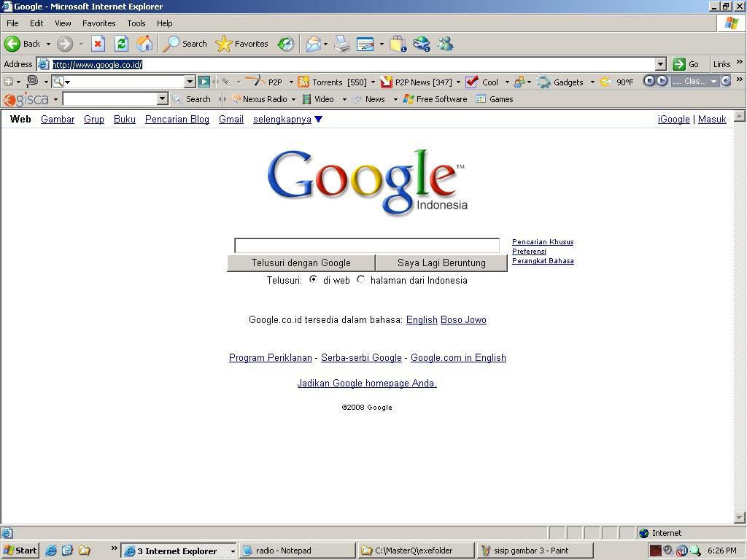747x560 pixels.
Task: Switch to the 'radio - Notepad' taskbar window
Action: click(x=296, y=551)
